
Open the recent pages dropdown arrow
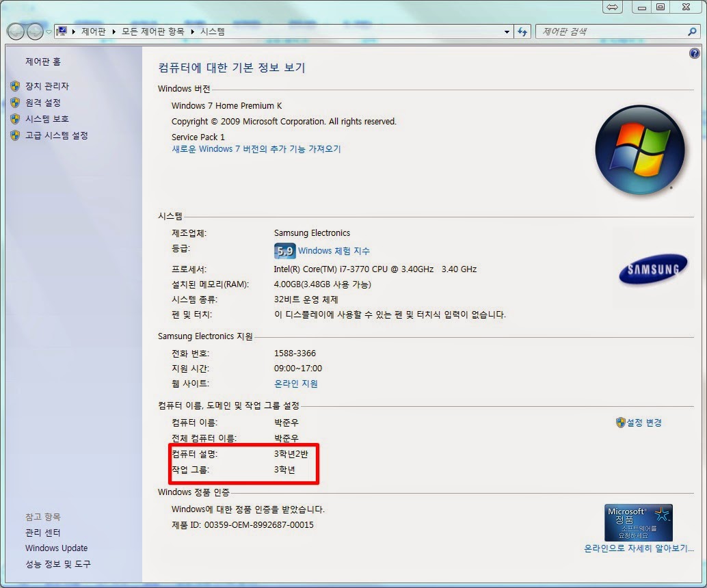pos(49,32)
